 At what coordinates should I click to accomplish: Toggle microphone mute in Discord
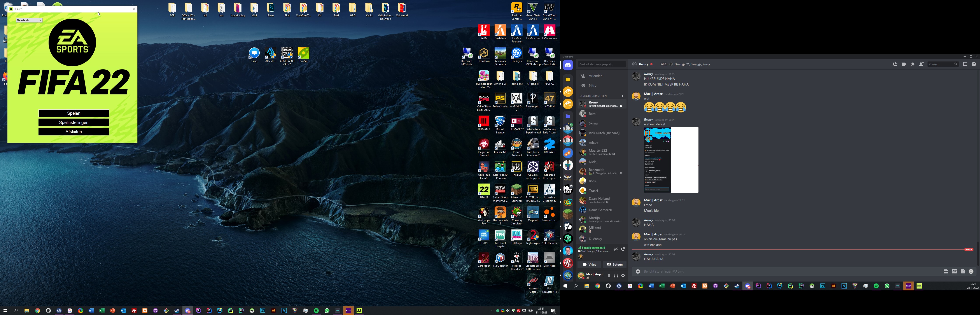tap(609, 275)
